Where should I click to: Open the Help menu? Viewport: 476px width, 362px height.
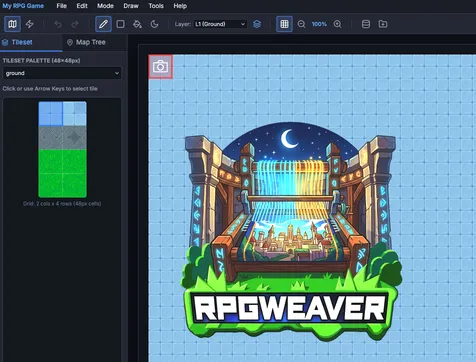click(x=180, y=6)
